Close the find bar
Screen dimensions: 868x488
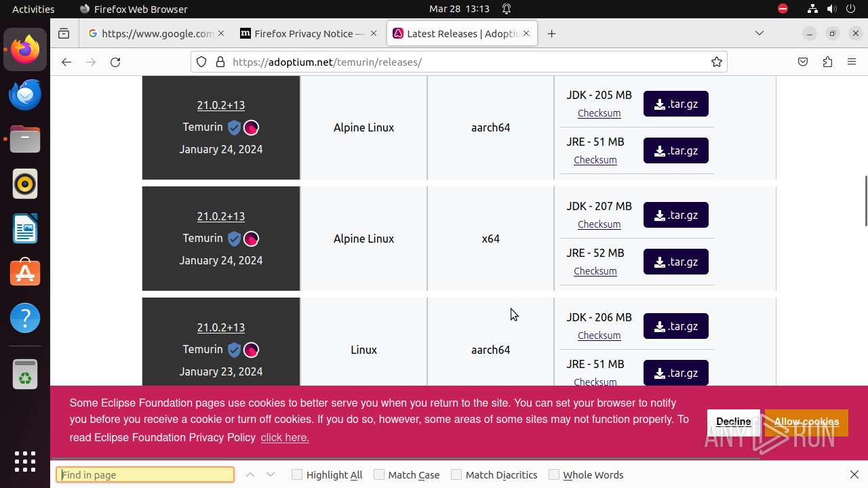point(854,474)
